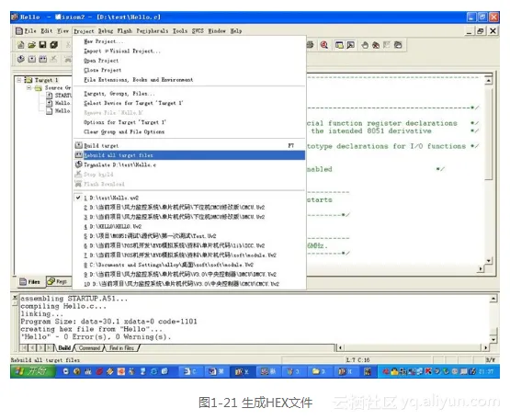
Task: Choose Close Project menu entry
Action: click(189, 70)
